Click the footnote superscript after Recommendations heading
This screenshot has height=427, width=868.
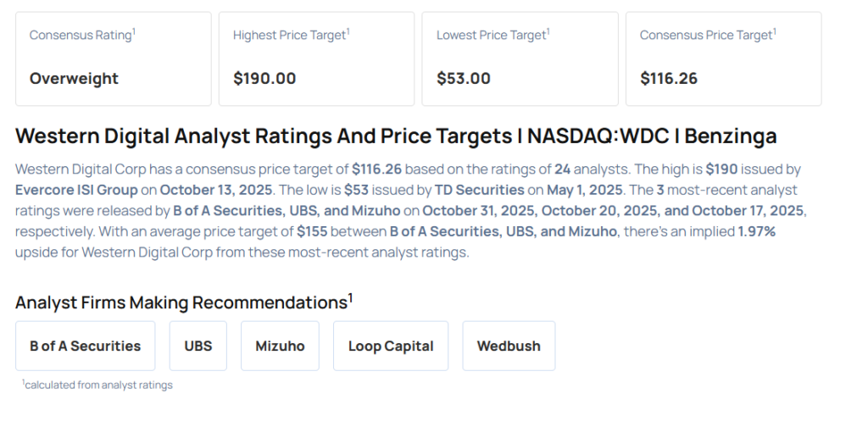350,298
